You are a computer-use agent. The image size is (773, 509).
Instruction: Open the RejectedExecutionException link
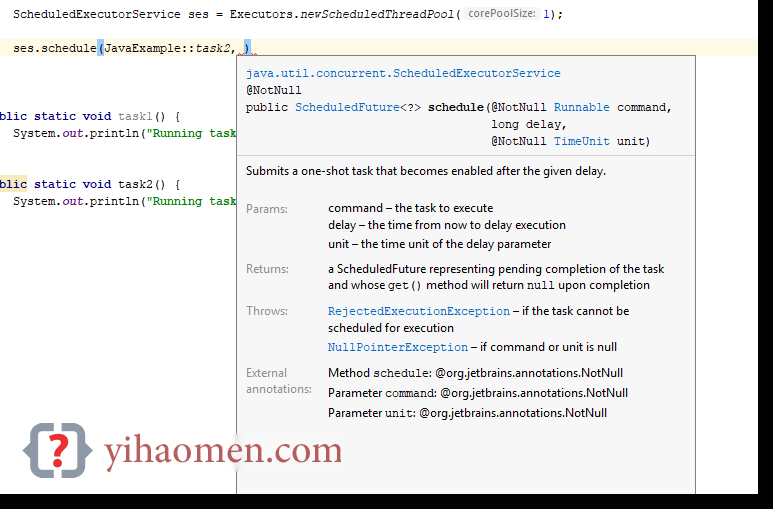point(418,311)
